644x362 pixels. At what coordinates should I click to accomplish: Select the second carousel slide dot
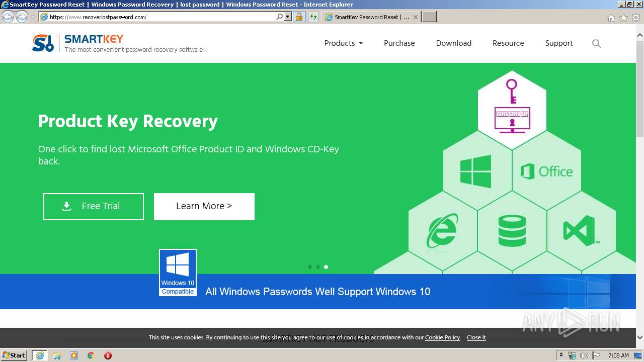point(318,267)
